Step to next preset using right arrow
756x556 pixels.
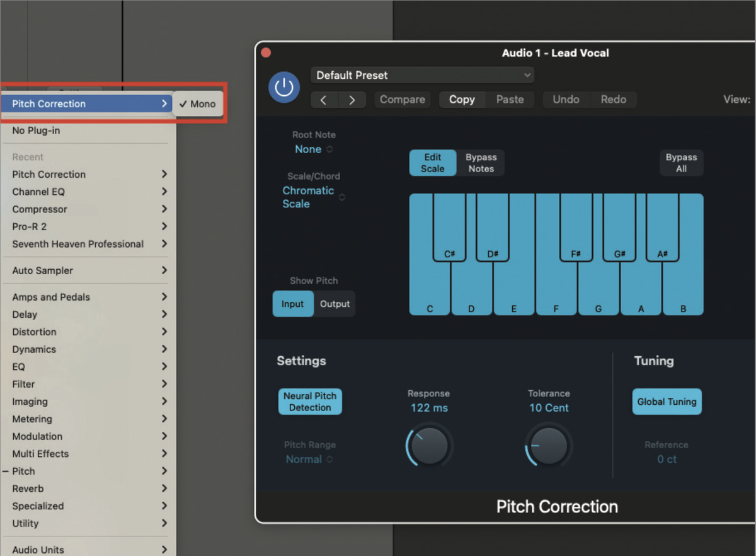pyautogui.click(x=352, y=99)
